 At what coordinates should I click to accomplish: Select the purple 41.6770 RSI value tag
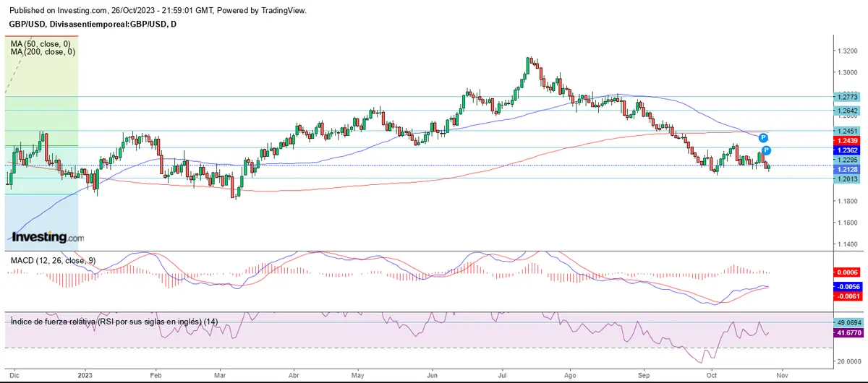click(846, 334)
